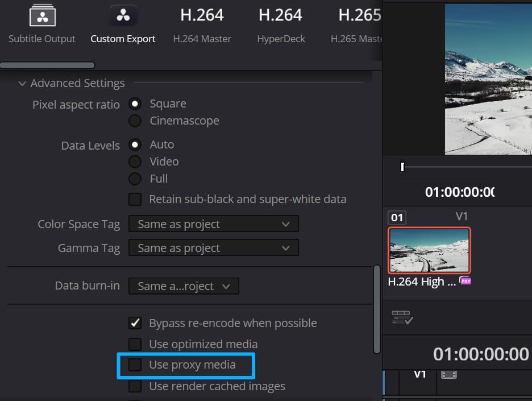Open the Data burn-in dropdown
Screen dimensions: 532x401
(183, 286)
